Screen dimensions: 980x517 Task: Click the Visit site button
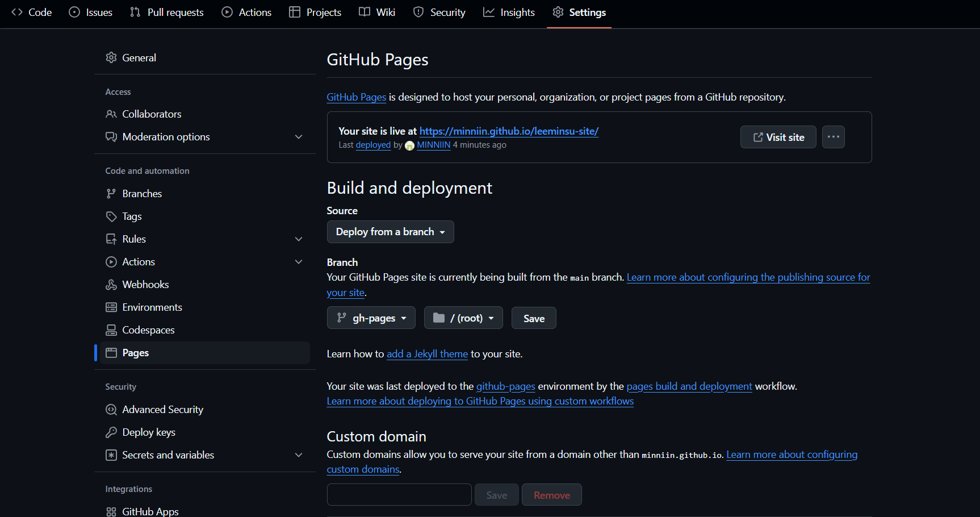tap(778, 137)
